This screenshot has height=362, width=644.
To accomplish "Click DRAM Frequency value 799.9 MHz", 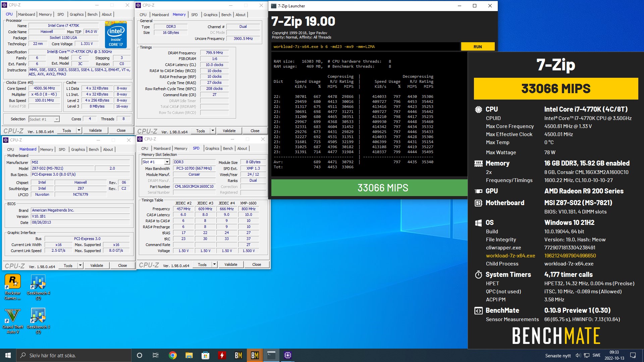I will [214, 53].
